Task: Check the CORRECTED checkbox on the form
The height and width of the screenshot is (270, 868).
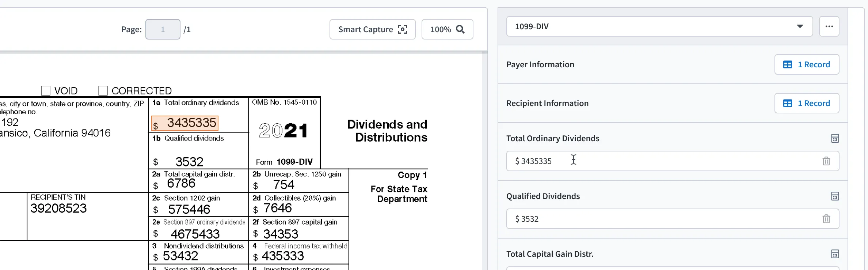Action: coord(103,90)
